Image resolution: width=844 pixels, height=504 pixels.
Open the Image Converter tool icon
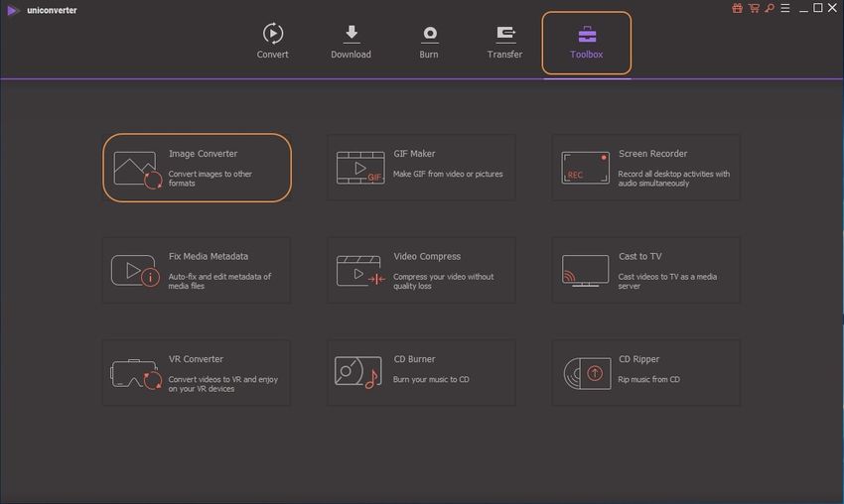pyautogui.click(x=136, y=169)
